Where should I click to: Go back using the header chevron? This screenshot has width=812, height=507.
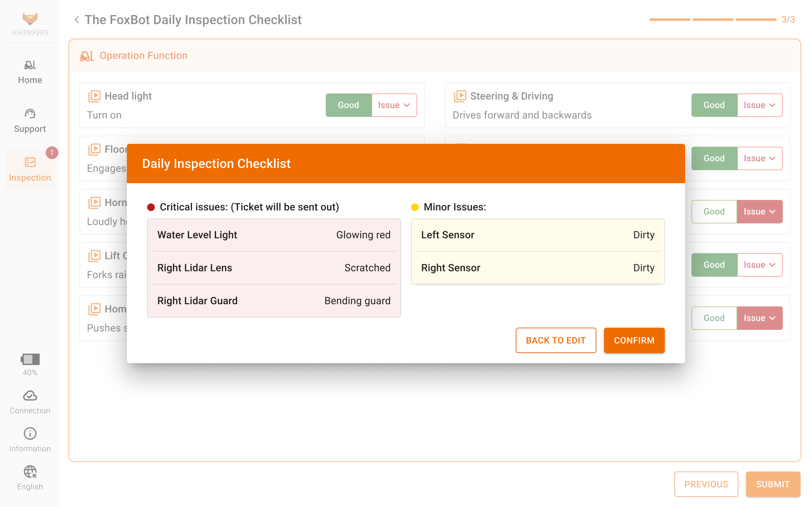click(77, 20)
